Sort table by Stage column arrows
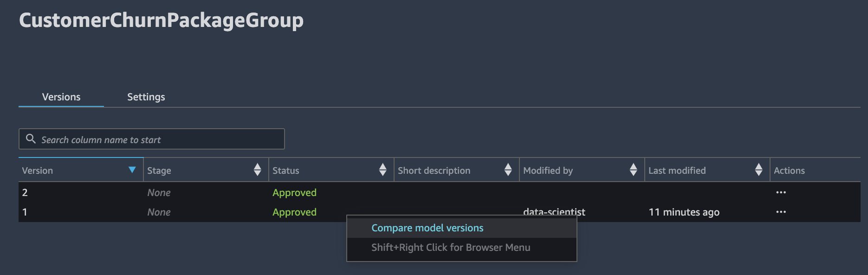Screen dimensions: 868x275 257,170
